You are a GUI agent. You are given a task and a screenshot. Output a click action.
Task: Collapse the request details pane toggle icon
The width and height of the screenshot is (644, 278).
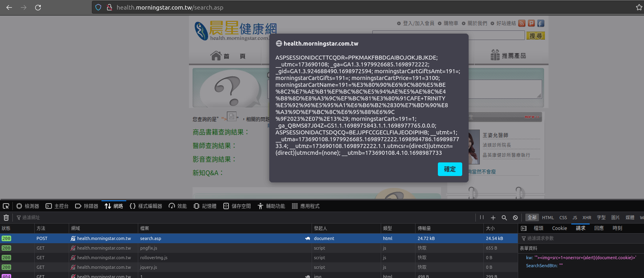(x=524, y=228)
